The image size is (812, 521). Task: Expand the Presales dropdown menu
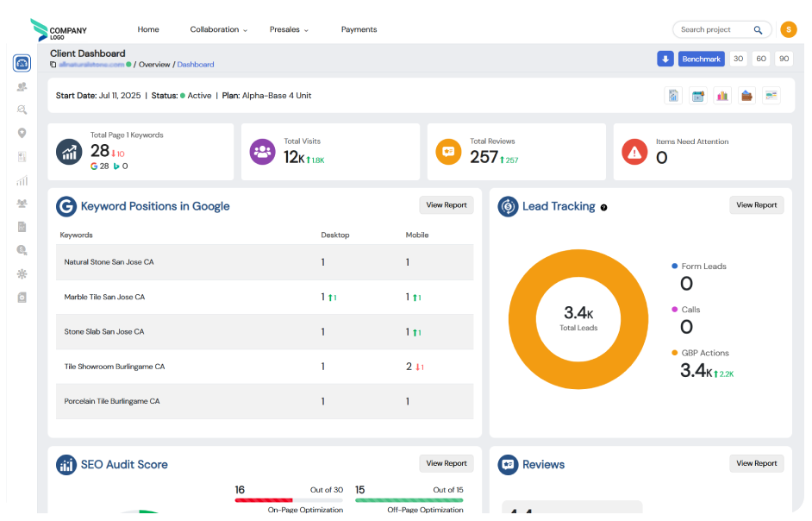tap(289, 29)
